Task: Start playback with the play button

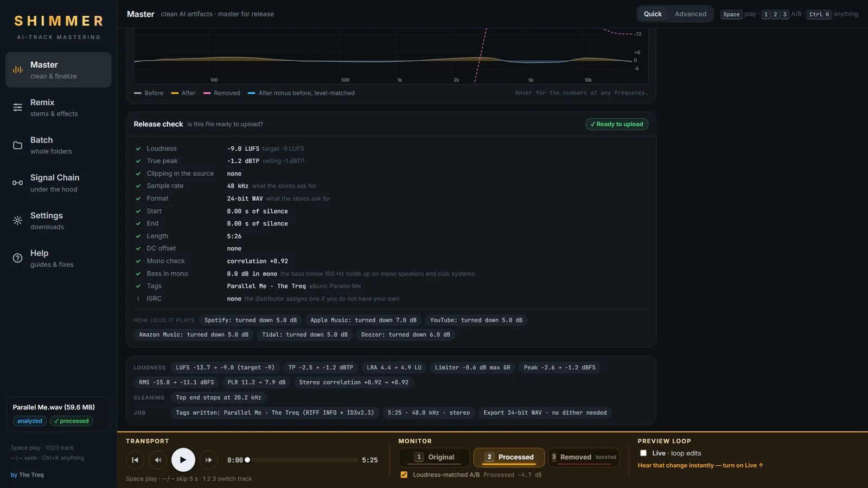Action: pos(183,460)
